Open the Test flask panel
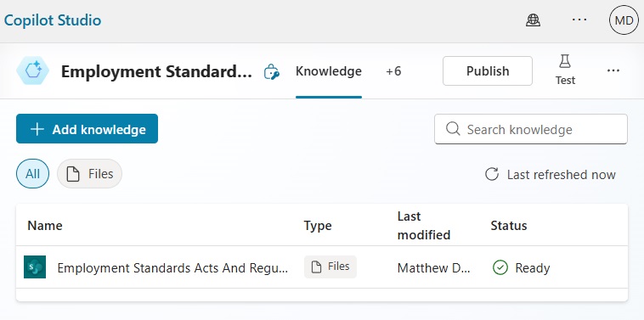This screenshot has height=320, width=644. [565, 70]
